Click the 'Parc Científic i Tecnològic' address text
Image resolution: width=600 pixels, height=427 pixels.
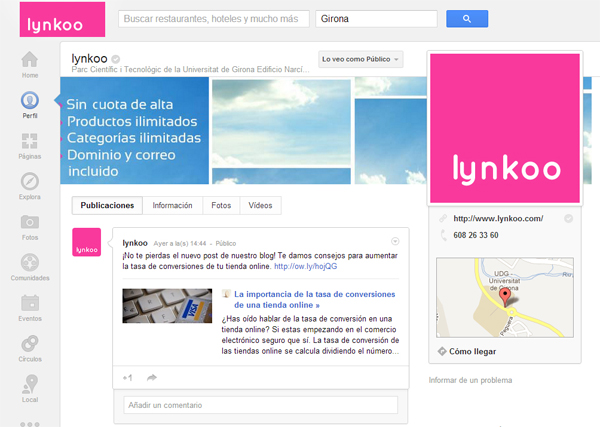click(x=191, y=69)
